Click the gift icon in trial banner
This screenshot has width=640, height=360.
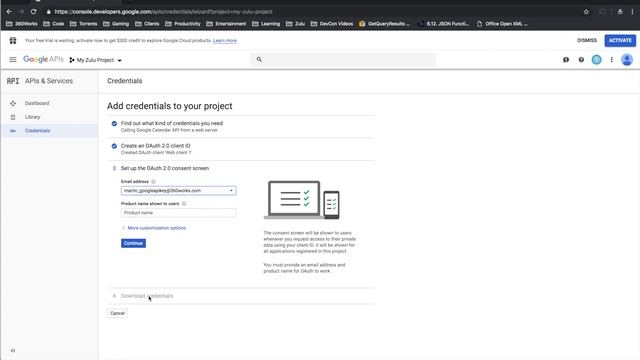[x=13, y=40]
